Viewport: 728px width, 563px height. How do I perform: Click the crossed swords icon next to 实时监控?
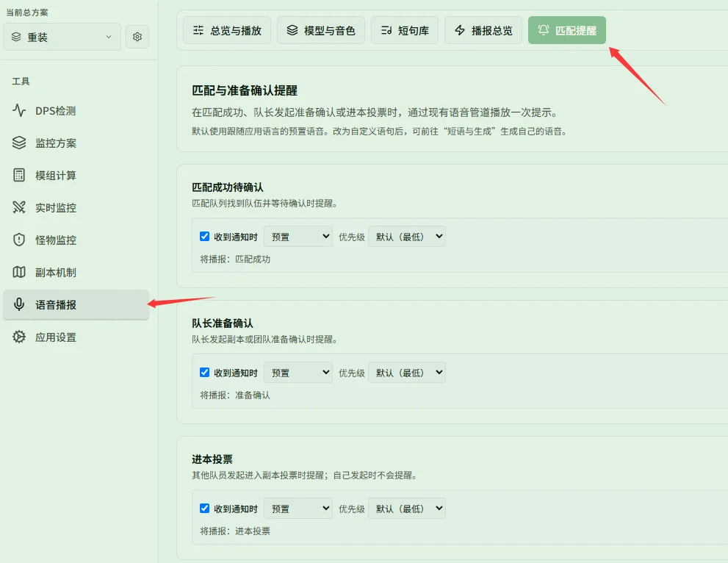point(19,207)
